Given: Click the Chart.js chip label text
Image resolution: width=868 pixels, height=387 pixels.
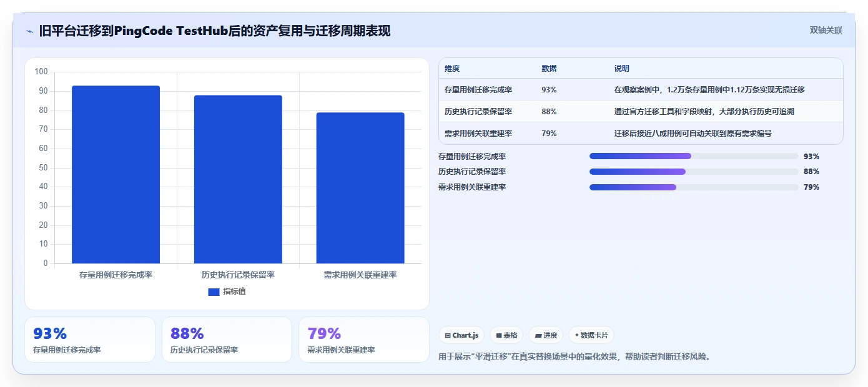Looking at the screenshot, I should (466, 335).
